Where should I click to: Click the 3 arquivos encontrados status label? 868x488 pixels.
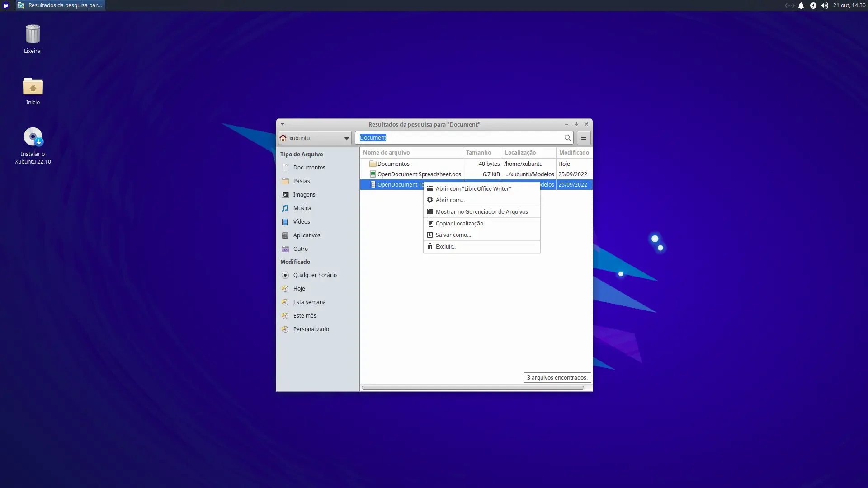coord(557,378)
